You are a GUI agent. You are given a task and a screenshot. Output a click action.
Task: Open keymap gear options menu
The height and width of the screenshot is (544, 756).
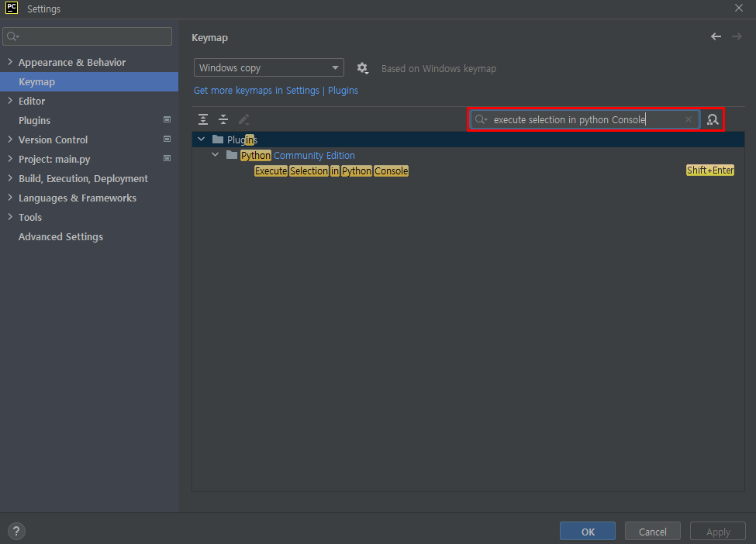click(x=363, y=68)
